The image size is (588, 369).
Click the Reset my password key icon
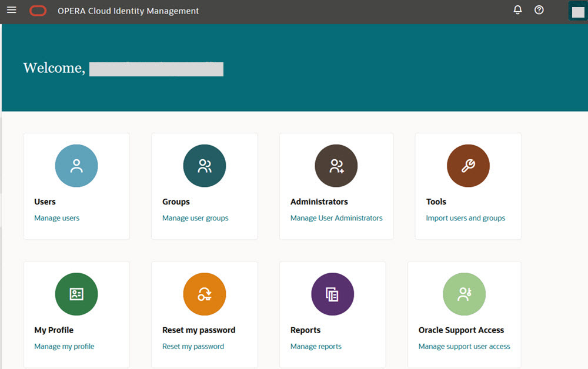coord(205,294)
